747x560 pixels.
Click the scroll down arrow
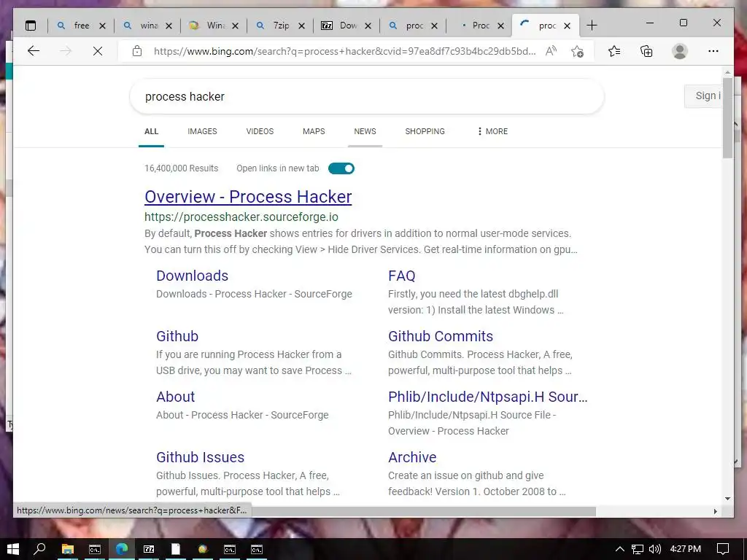[727, 499]
